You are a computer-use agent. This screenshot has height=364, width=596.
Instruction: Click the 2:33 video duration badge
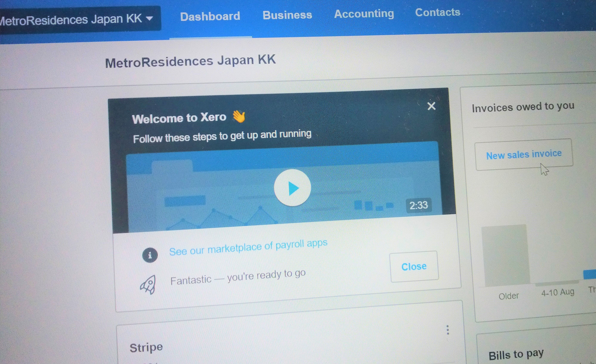418,205
